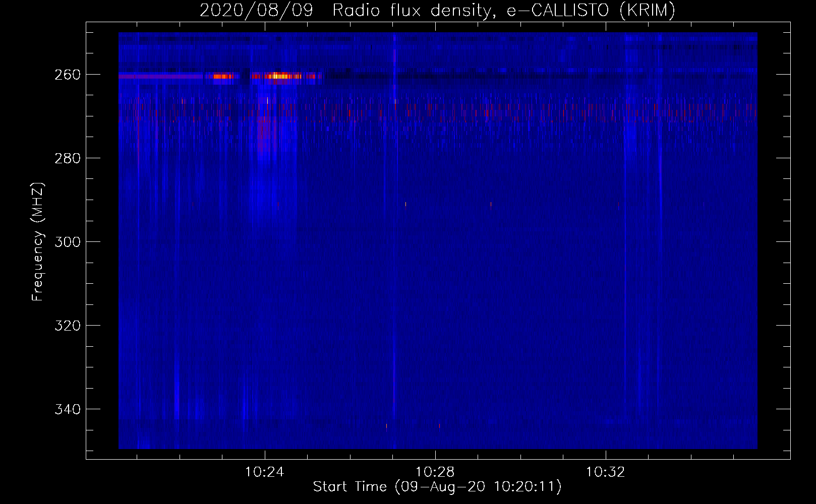Click the 260 frequency tick label
816x504 pixels.
coord(67,75)
